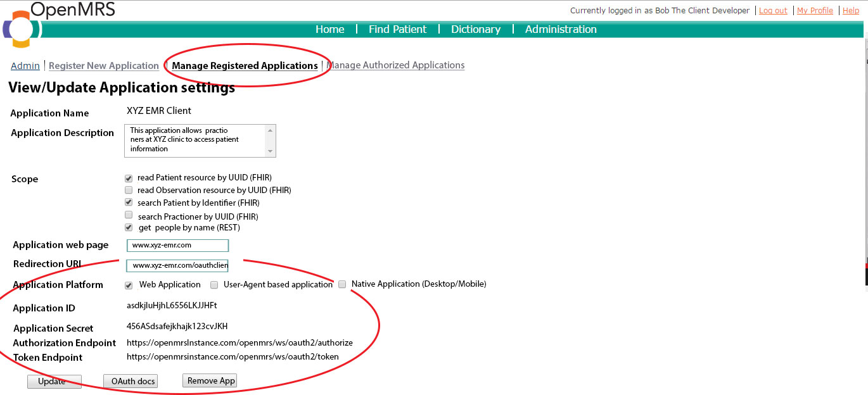This screenshot has width=868, height=395.
Task: Click the Remove App button
Action: (210, 380)
